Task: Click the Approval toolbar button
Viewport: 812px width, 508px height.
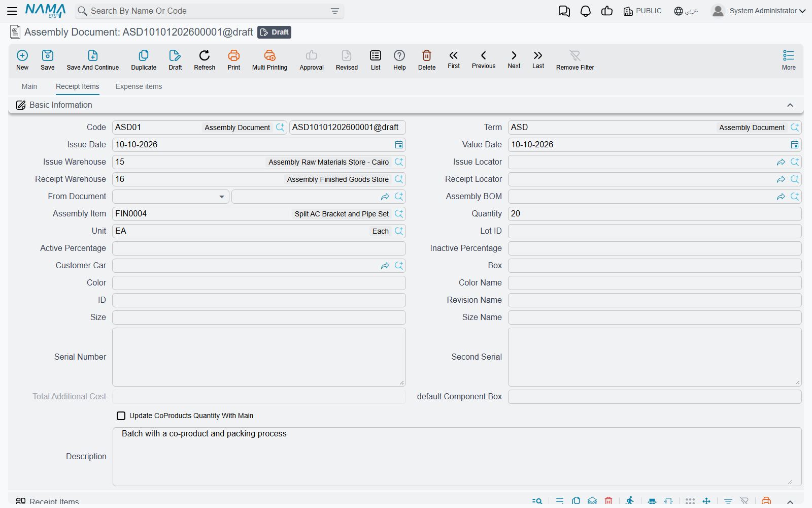Action: pyautogui.click(x=312, y=60)
